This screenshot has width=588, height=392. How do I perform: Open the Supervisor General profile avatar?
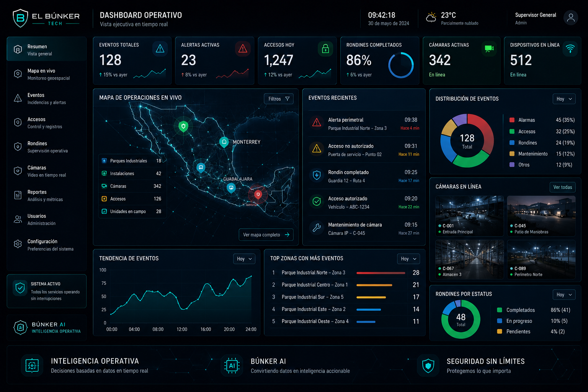[571, 18]
